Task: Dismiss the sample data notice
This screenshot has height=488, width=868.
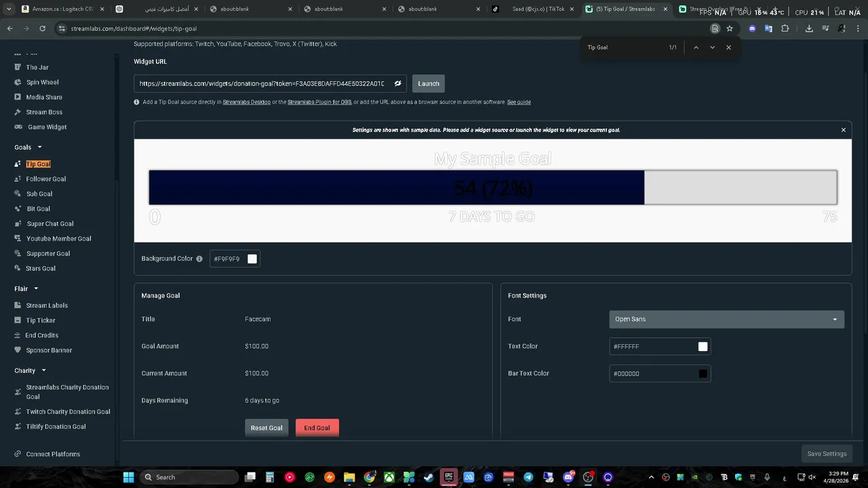Action: (x=844, y=130)
